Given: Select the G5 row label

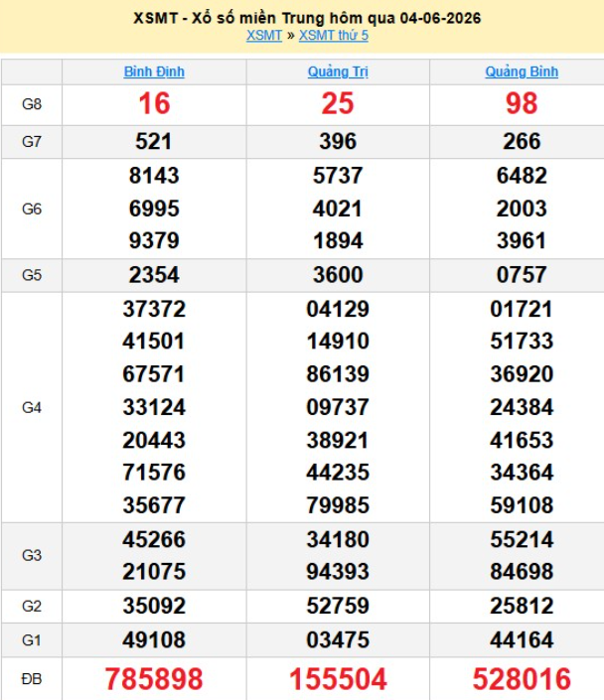Looking at the screenshot, I should tap(32, 275).
